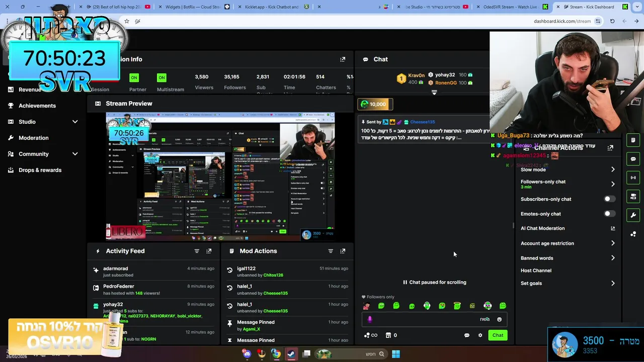
Task: Click the broadcast signal icon in right sidebar
Action: click(x=633, y=177)
